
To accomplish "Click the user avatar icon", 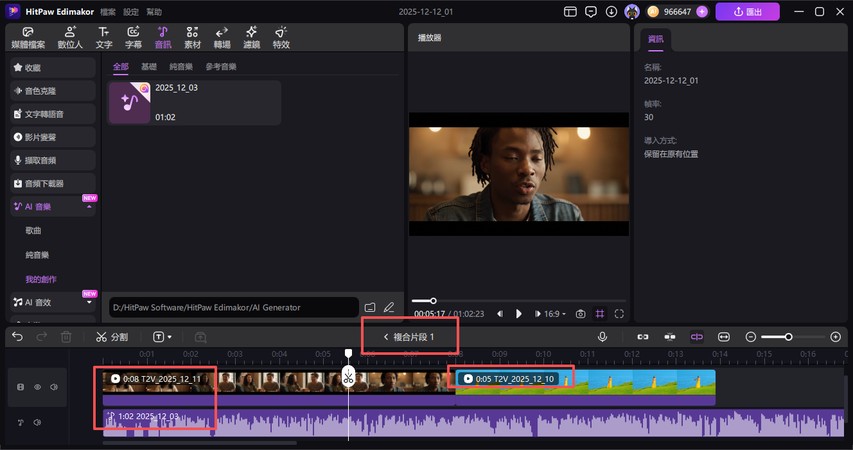I will pos(632,11).
